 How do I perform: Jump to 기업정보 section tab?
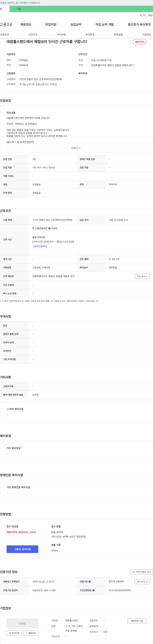(147, 35)
